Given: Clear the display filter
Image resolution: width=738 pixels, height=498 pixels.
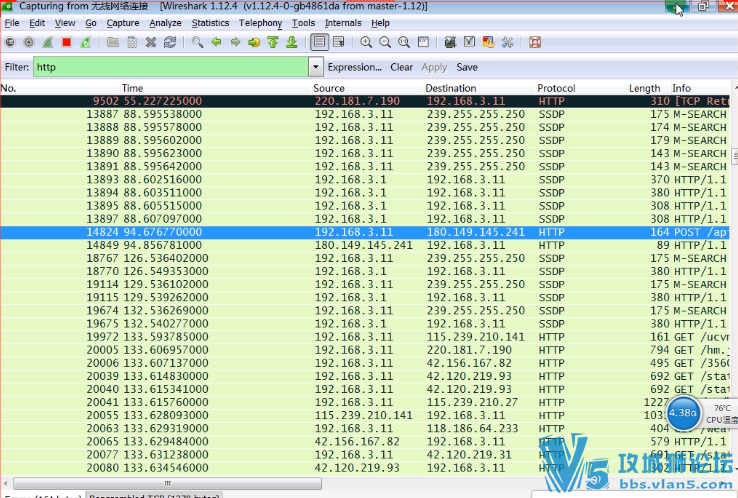Looking at the screenshot, I should click(x=401, y=67).
